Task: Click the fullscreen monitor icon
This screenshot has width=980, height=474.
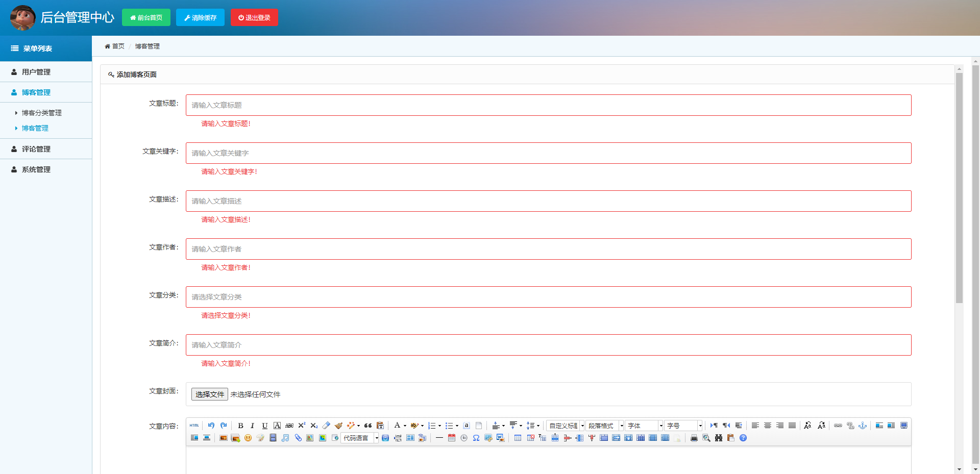Action: 904,426
